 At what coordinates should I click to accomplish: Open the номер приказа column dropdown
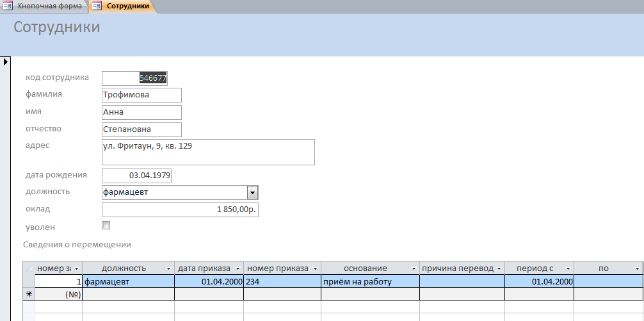click(315, 268)
